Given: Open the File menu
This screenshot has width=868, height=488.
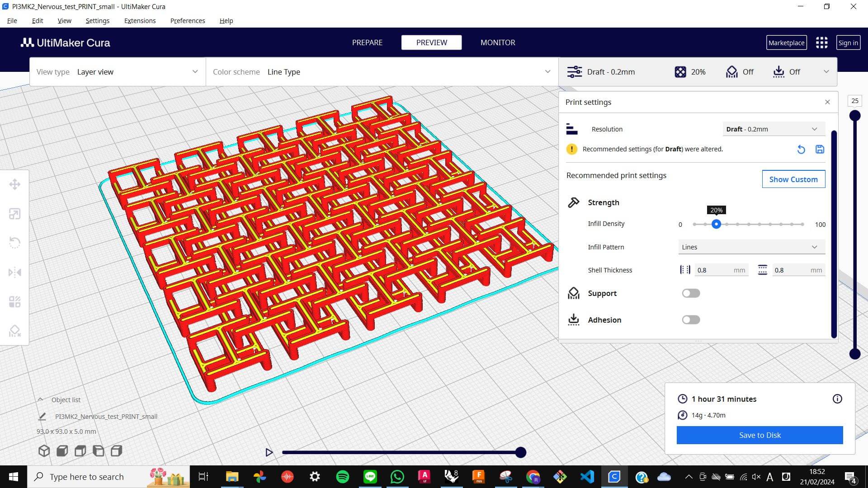Looking at the screenshot, I should tap(12, 21).
